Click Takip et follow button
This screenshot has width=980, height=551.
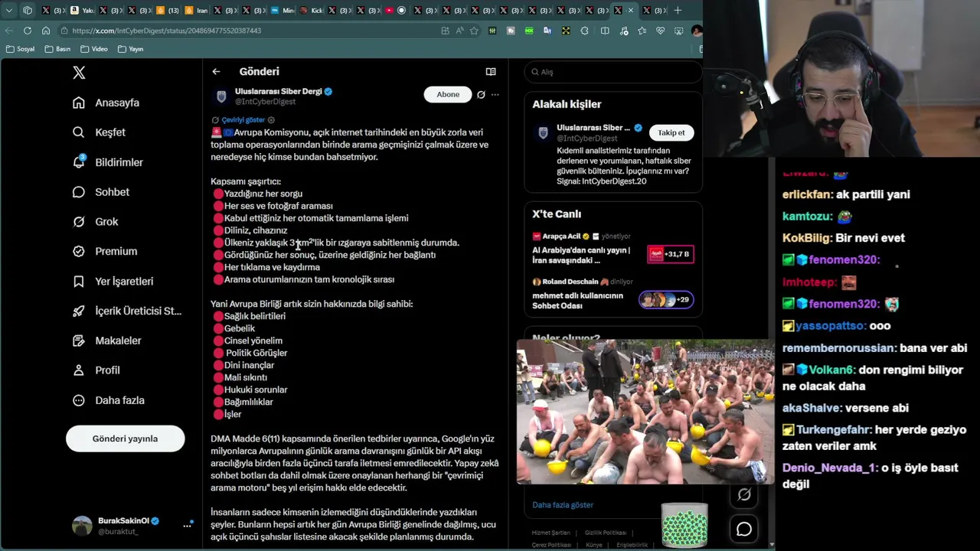[671, 132]
